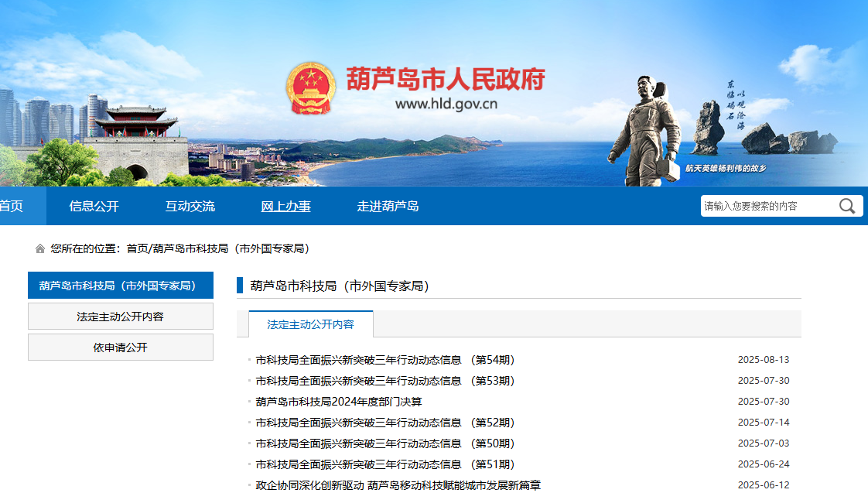Open the 第54期 动态信息 article
868x493 pixels.
384,360
